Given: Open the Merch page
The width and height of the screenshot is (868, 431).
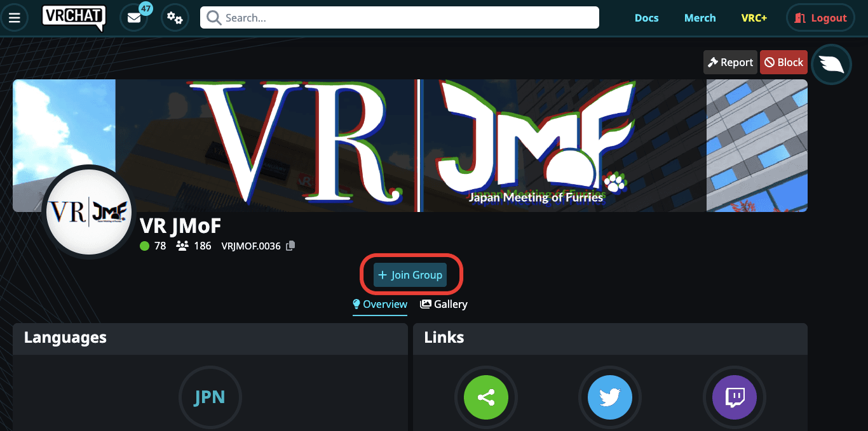Looking at the screenshot, I should coord(700,17).
